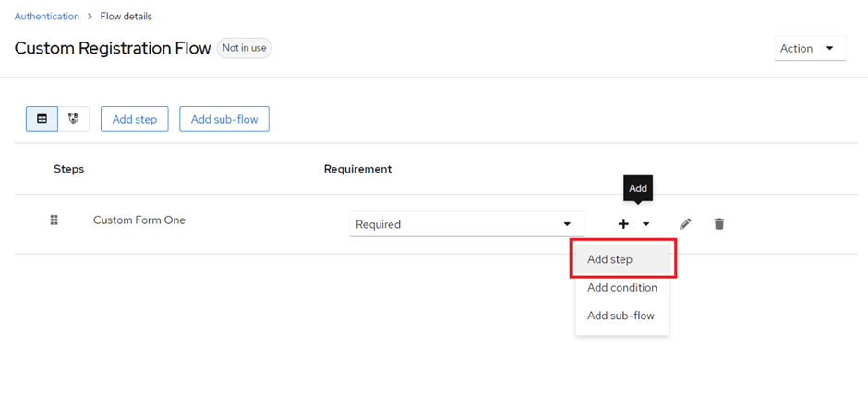This screenshot has width=868, height=393.
Task: Switch to table view icon
Action: pos(42,119)
